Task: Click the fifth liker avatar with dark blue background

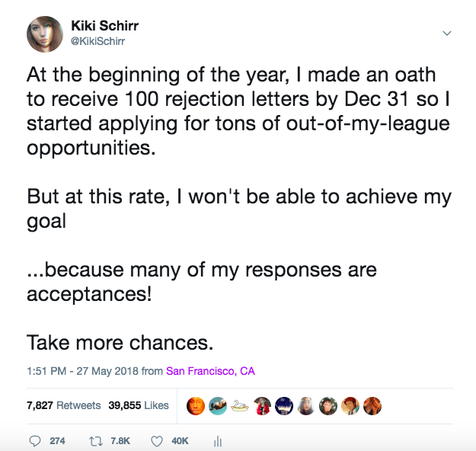Action: [x=284, y=406]
